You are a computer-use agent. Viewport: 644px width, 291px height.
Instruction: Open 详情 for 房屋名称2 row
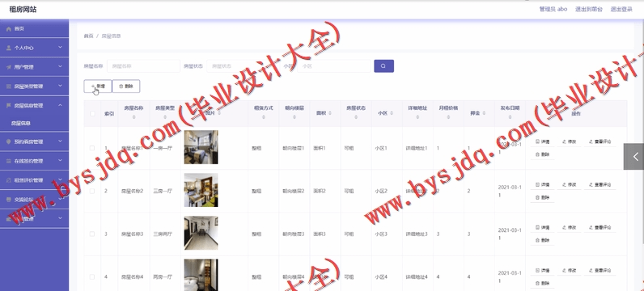tap(543, 184)
